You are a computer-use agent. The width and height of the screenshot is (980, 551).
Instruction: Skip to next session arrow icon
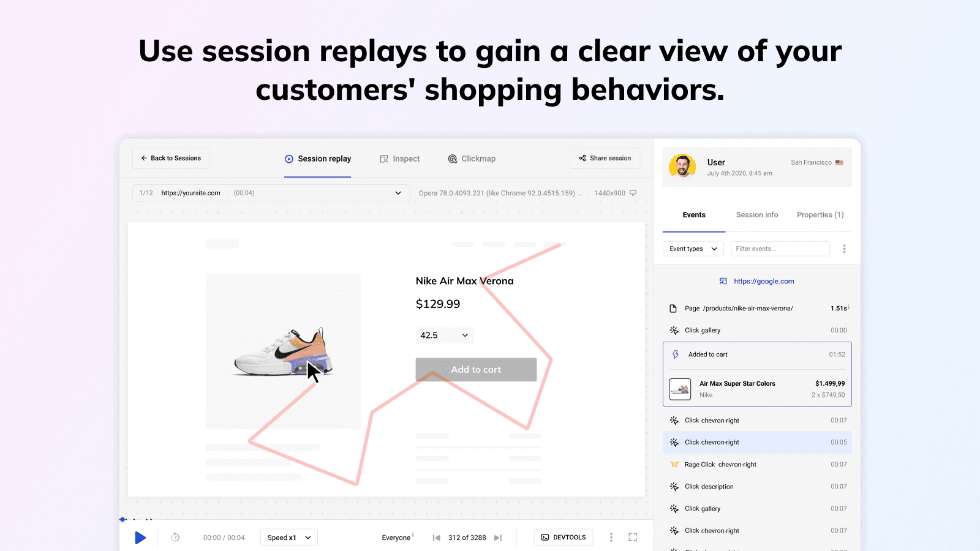pyautogui.click(x=498, y=538)
